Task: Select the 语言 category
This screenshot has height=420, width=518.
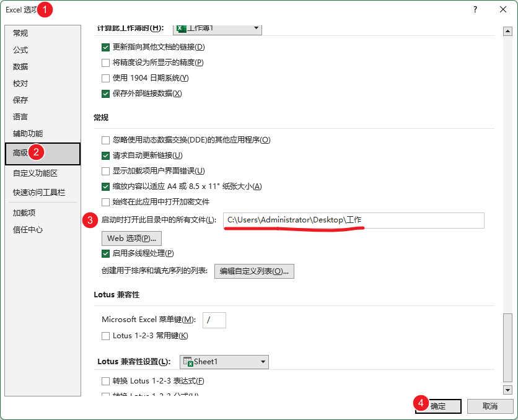Action: pyautogui.click(x=43, y=117)
